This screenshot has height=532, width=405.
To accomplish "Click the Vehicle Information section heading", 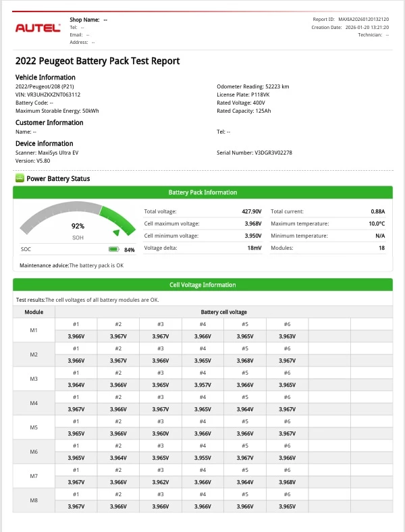I will [45, 78].
